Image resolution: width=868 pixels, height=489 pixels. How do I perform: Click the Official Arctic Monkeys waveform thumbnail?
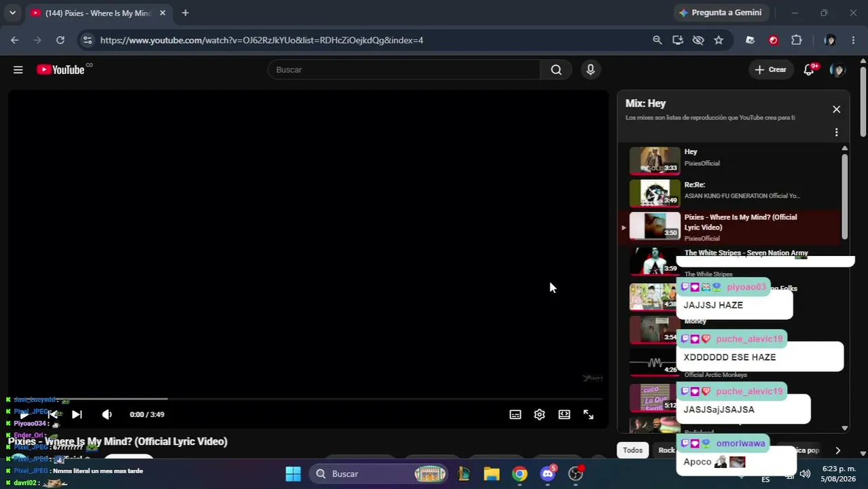click(655, 362)
